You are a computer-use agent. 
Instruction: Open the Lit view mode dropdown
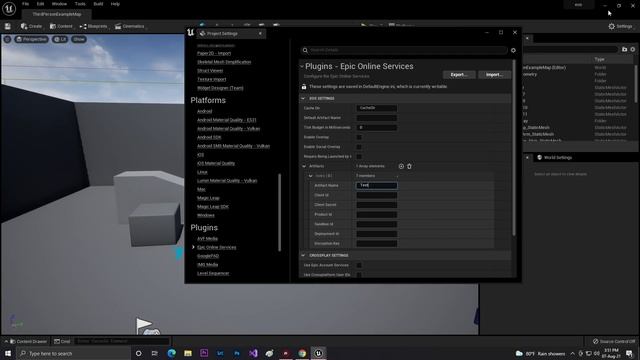pos(60,39)
